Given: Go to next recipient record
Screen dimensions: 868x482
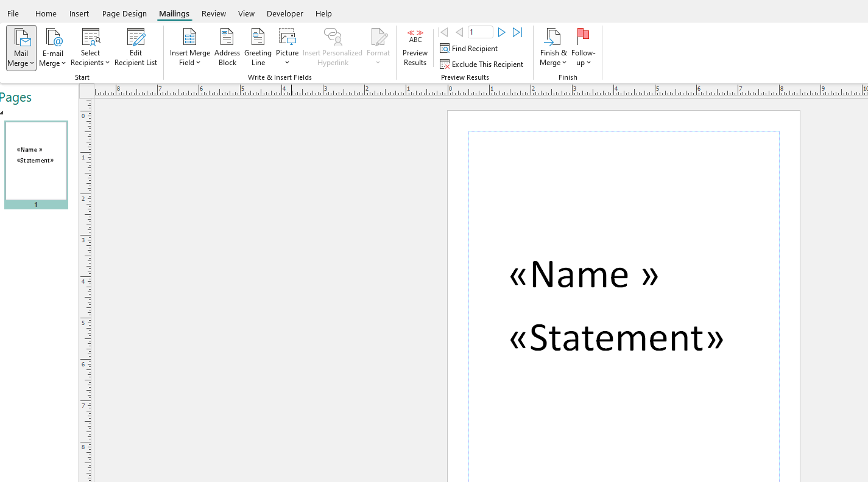Looking at the screenshot, I should point(502,32).
